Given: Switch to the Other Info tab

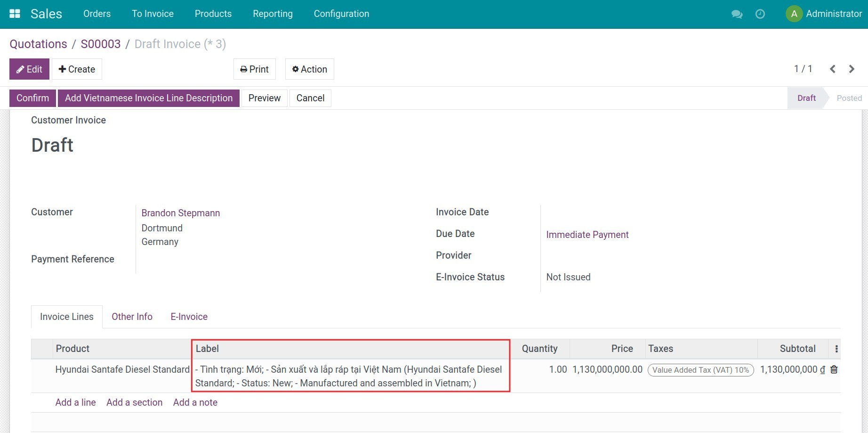Looking at the screenshot, I should 132,316.
